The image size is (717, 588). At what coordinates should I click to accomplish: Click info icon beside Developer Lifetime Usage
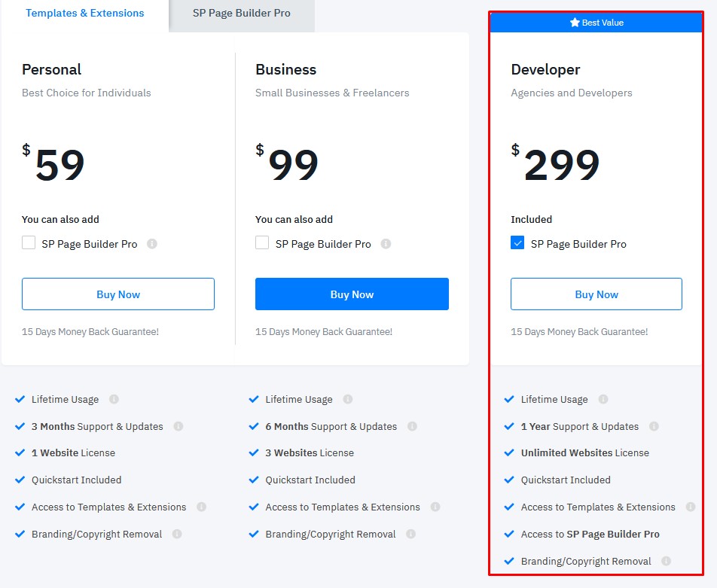tap(603, 399)
